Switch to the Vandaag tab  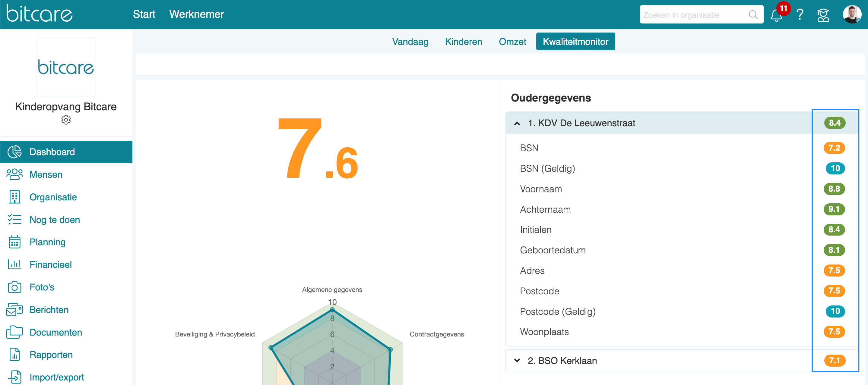point(410,41)
